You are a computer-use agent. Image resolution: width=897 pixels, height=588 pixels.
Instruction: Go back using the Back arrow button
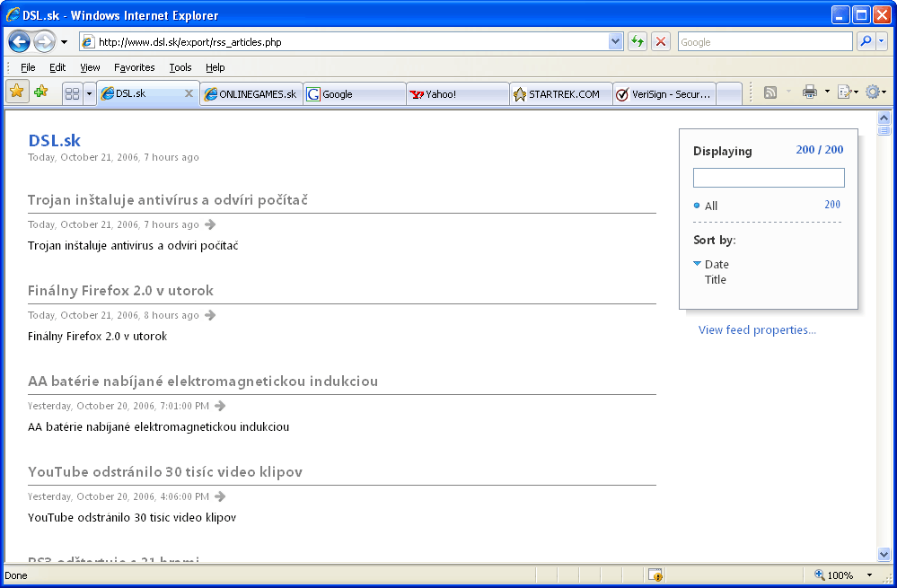20,42
